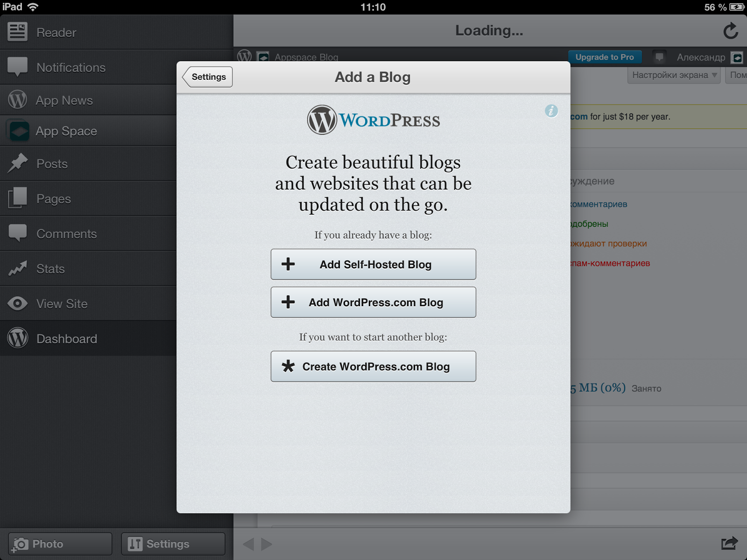Click the notification bubble icon in admin bar
Viewport: 747px width, 560px height.
pos(659,57)
